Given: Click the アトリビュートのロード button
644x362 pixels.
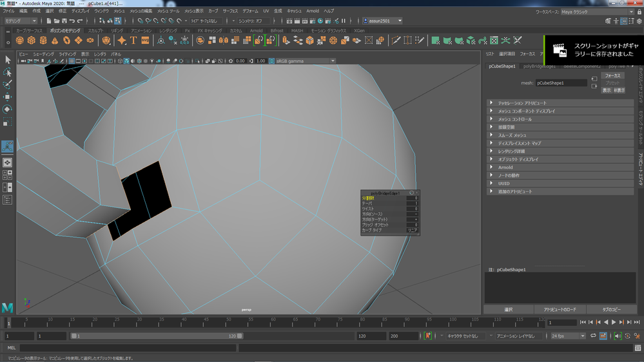Looking at the screenshot, I should [559, 310].
